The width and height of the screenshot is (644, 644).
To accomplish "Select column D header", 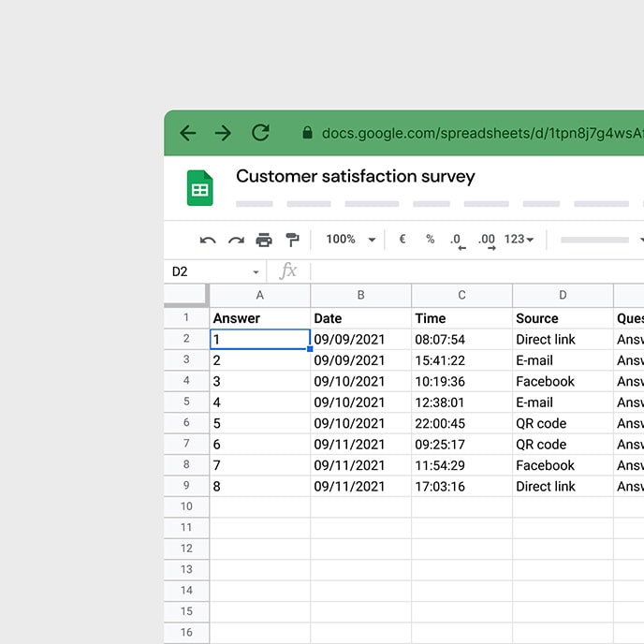I will tap(563, 295).
